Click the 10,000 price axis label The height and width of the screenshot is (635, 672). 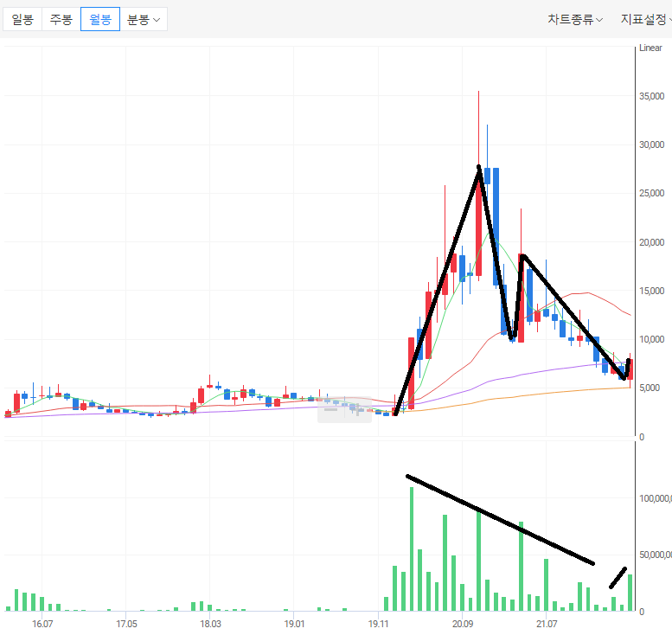tap(651, 339)
